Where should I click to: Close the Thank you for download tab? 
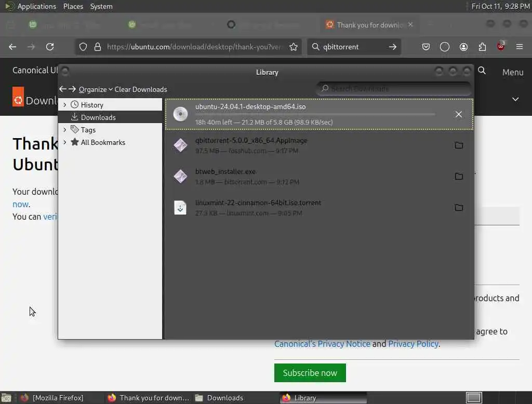pyautogui.click(x=410, y=24)
